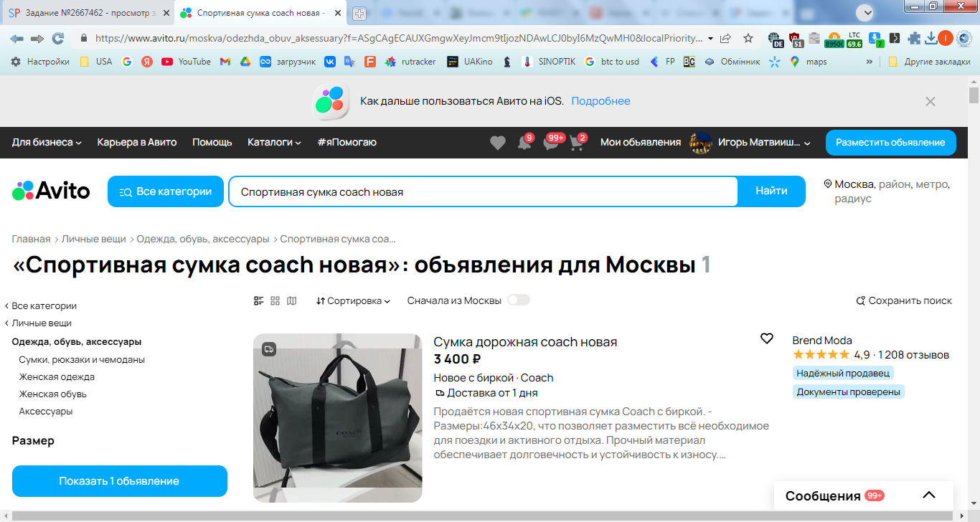Click the Avito logo
The height and width of the screenshot is (522, 980).
51,191
